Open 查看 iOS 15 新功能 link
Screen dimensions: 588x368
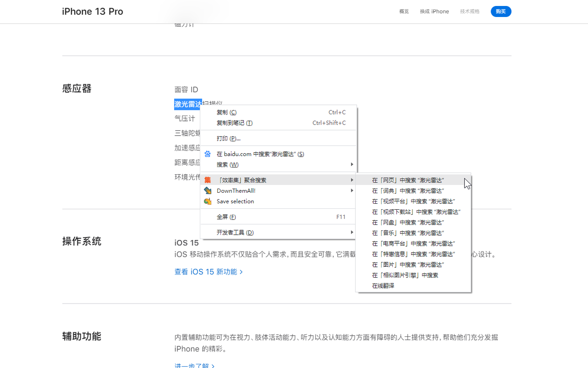pyautogui.click(x=209, y=272)
